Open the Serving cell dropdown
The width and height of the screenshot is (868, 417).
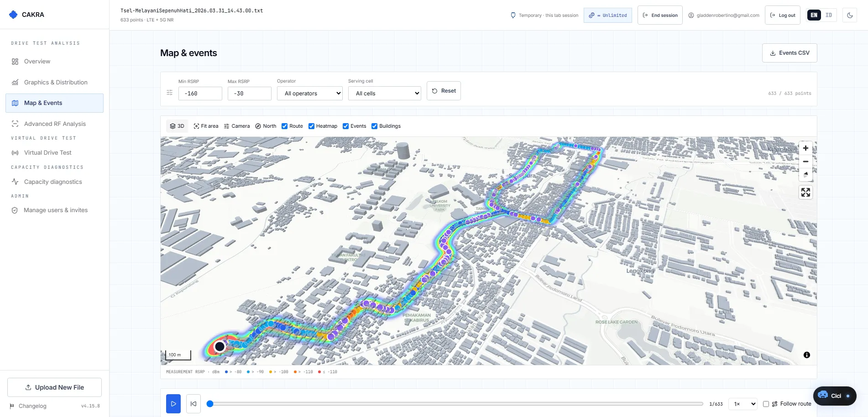coord(385,94)
